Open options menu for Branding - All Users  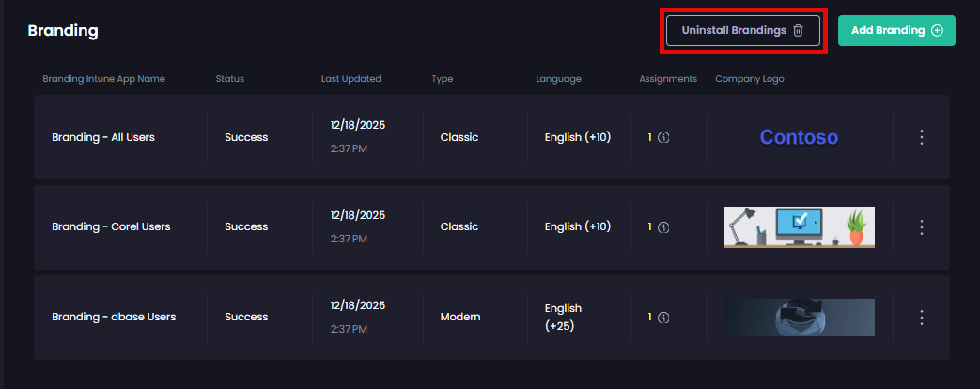[x=921, y=137]
